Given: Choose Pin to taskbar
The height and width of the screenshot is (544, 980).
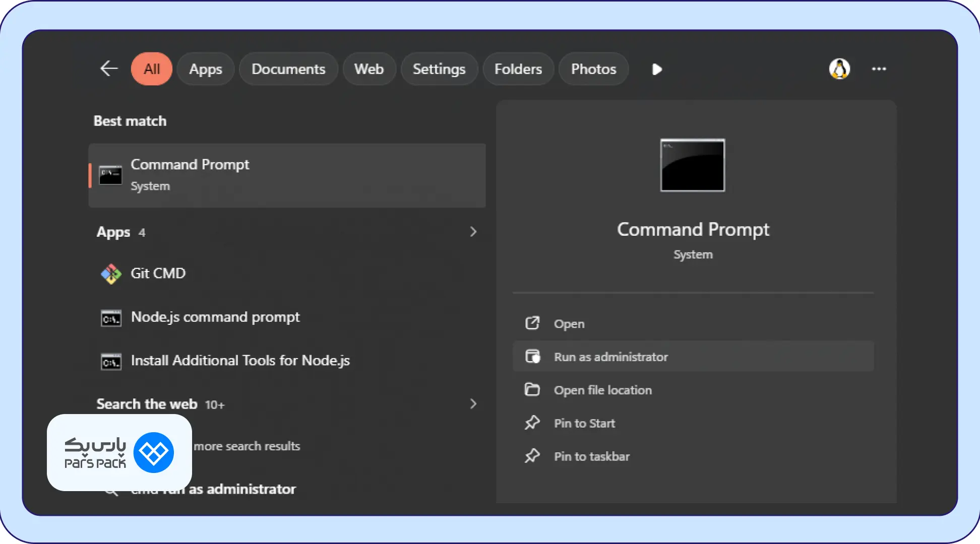Looking at the screenshot, I should coord(693,456).
